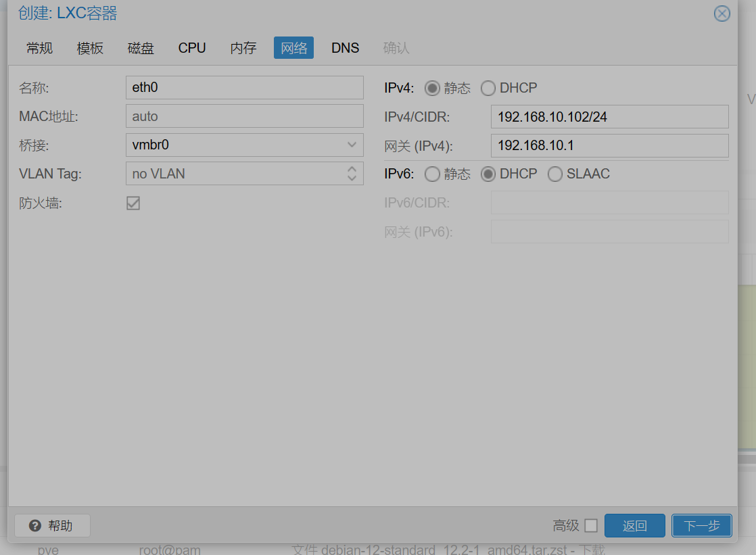Close the Create LXC container dialog

click(722, 14)
